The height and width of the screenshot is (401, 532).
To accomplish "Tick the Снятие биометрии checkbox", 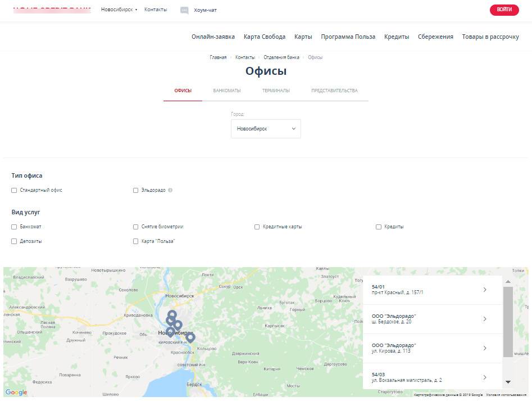I will click(x=135, y=227).
